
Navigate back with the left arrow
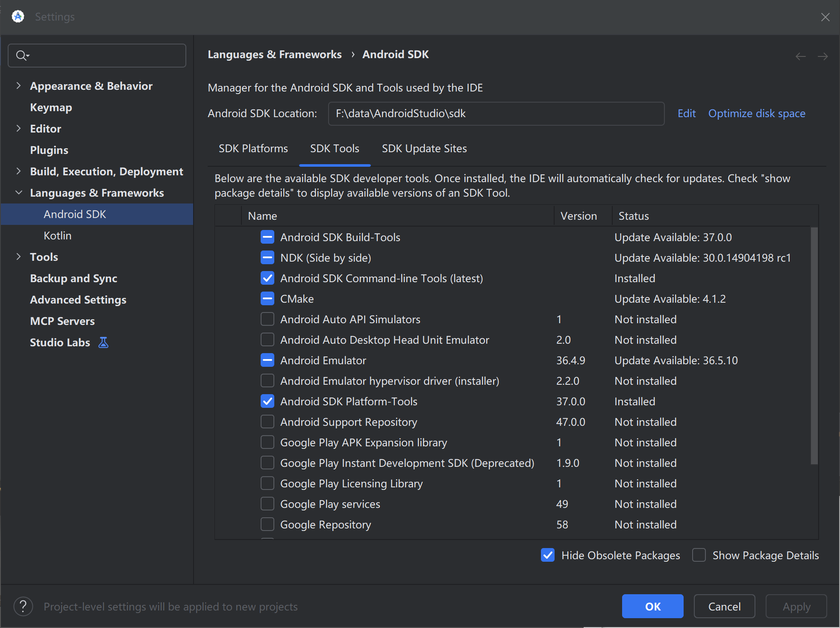[x=801, y=56]
